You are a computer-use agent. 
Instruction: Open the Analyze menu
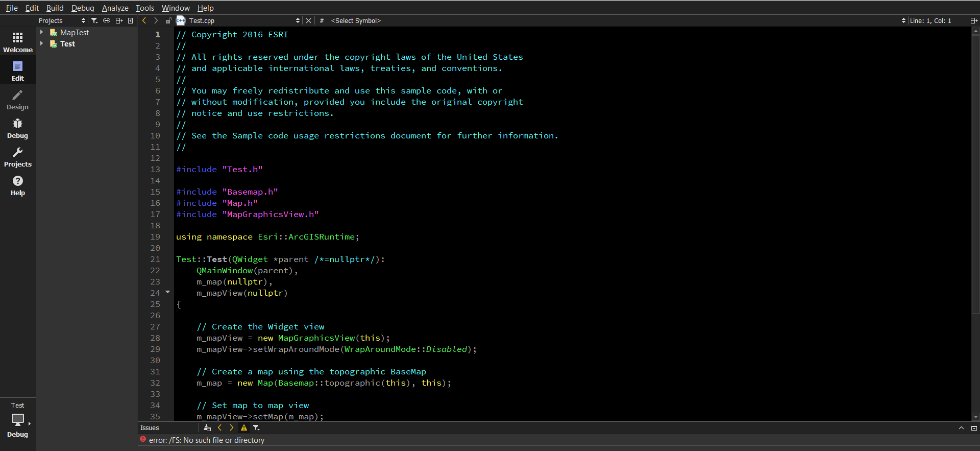[115, 8]
